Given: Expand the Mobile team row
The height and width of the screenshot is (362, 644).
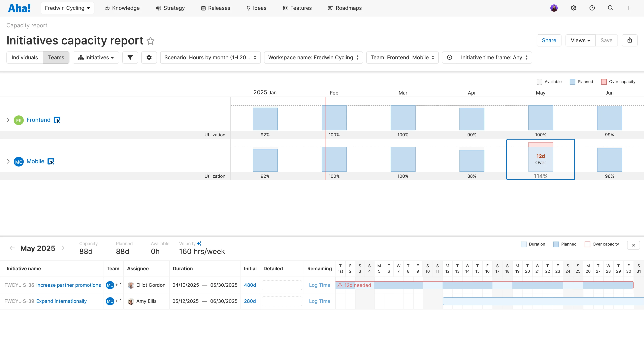Looking at the screenshot, I should coord(8,161).
